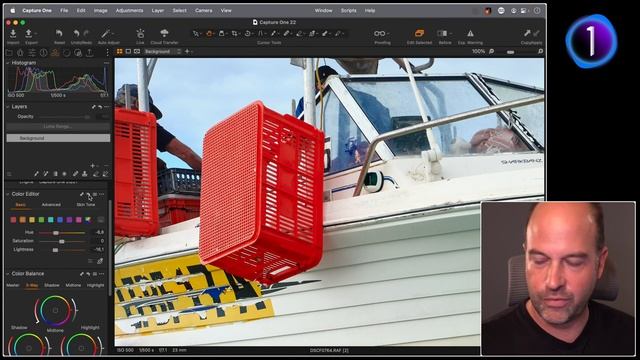The width and height of the screenshot is (640, 360).
Task: Open Color Editor options ellipsis menu
Action: [102, 194]
